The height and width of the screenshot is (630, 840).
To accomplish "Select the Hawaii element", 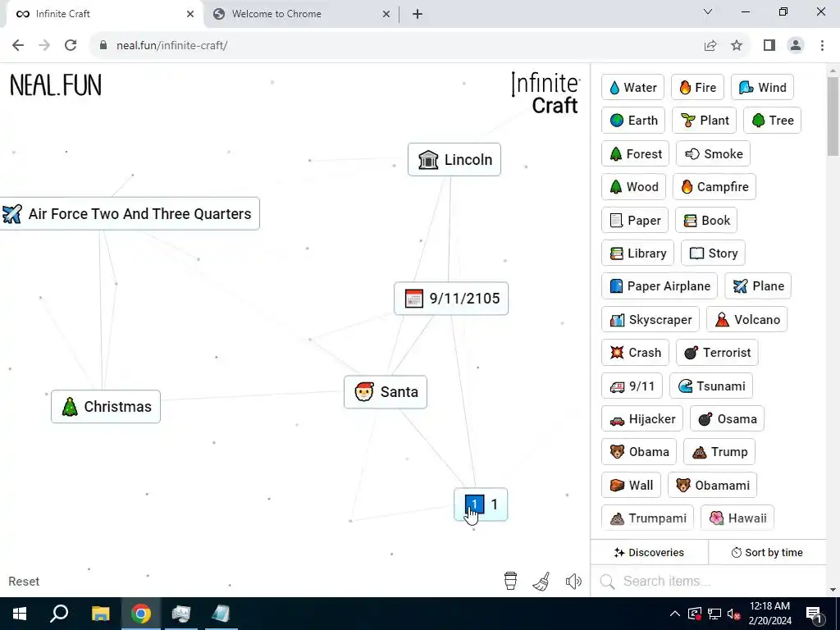I will [x=737, y=518].
